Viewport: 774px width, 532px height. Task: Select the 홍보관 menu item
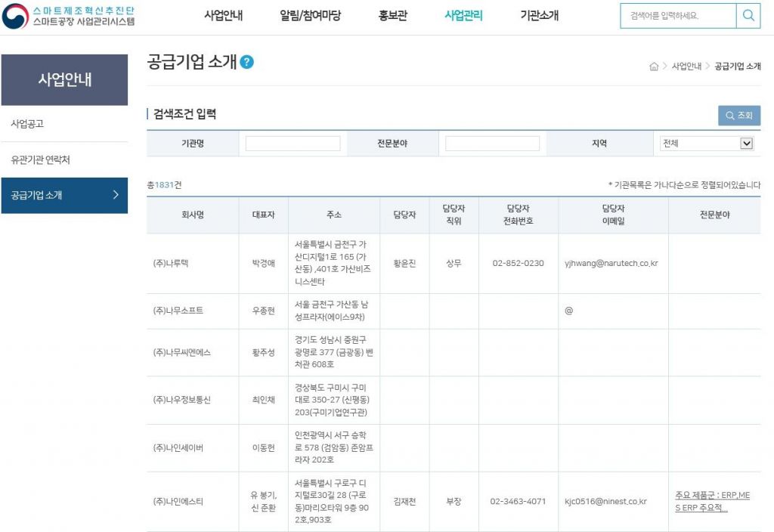point(392,16)
